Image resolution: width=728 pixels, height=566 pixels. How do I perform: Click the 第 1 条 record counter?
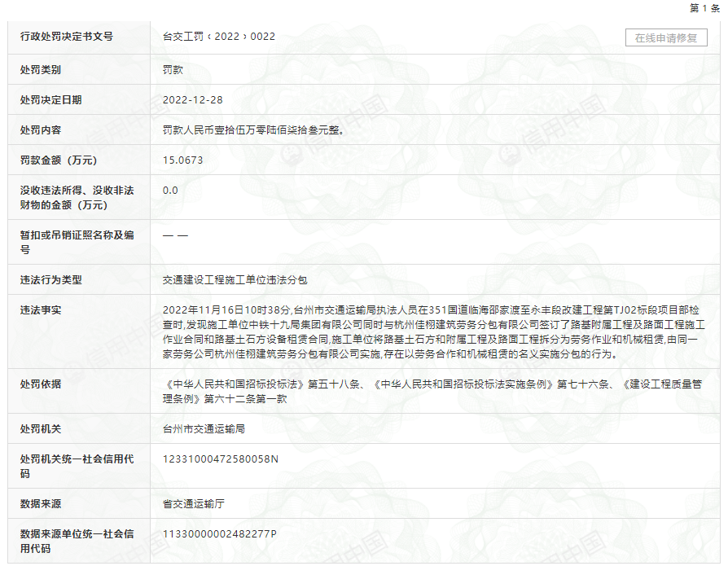[x=704, y=8]
